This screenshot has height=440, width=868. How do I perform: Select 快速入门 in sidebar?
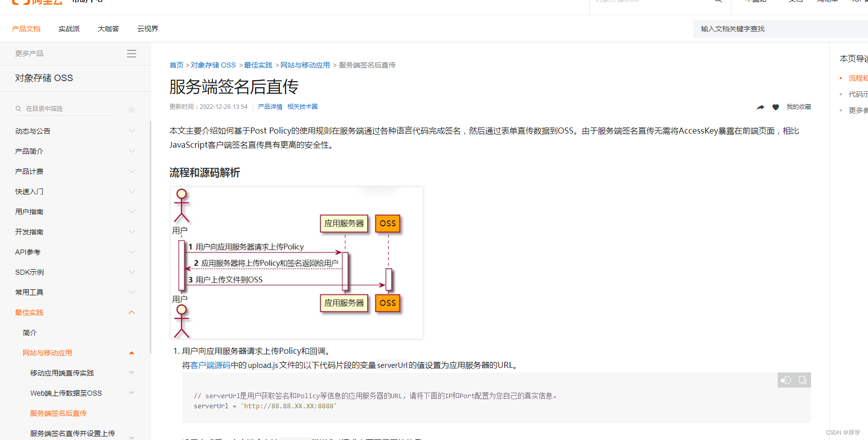pos(29,192)
